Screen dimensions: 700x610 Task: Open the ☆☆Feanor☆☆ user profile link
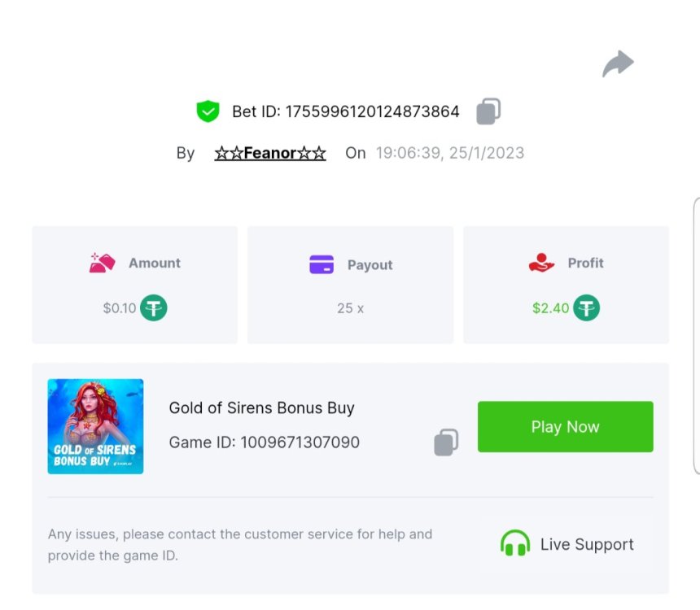(270, 153)
